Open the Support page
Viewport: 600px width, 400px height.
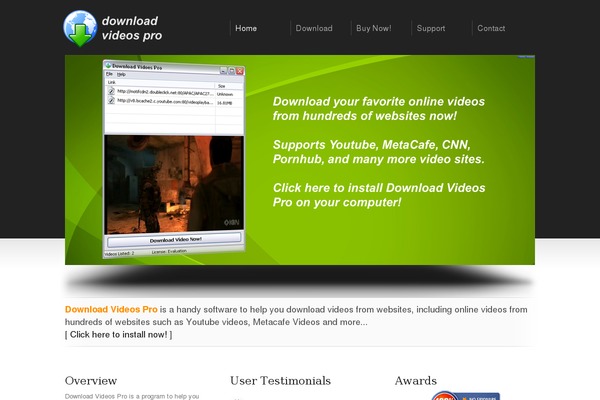[x=430, y=28]
